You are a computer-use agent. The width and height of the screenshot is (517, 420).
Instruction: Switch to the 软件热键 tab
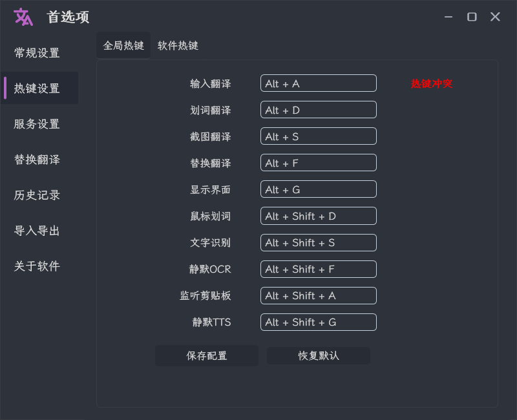(x=178, y=45)
